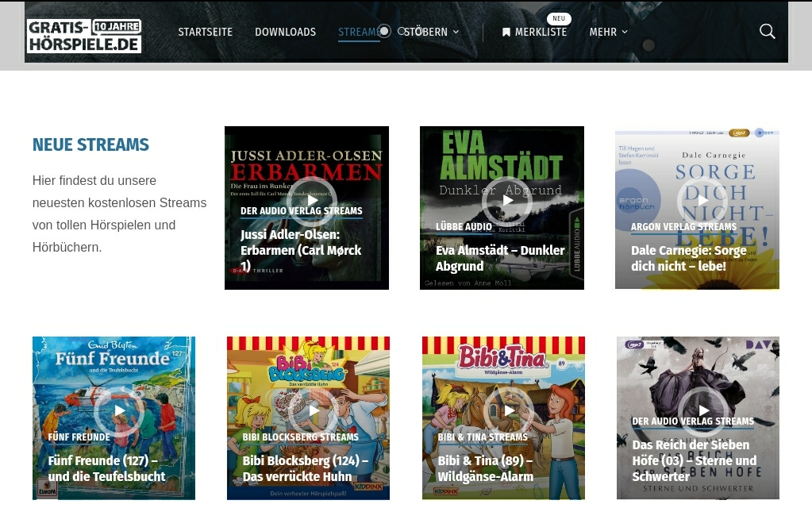Open title 'Dale Carnegie: Sorge dich nicht – lebe!'

pos(689,258)
